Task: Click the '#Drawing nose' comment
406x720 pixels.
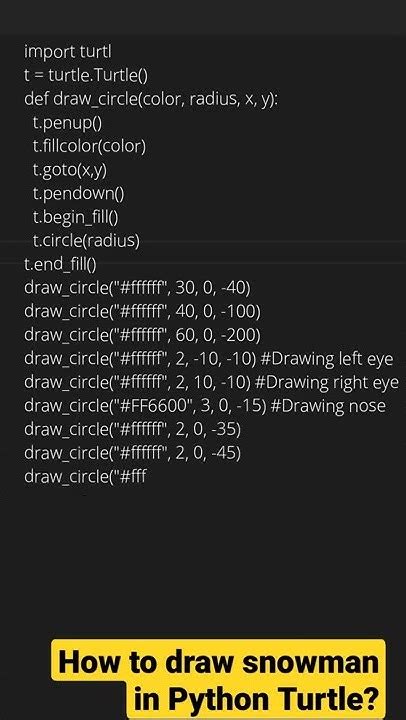Action: click(x=328, y=406)
